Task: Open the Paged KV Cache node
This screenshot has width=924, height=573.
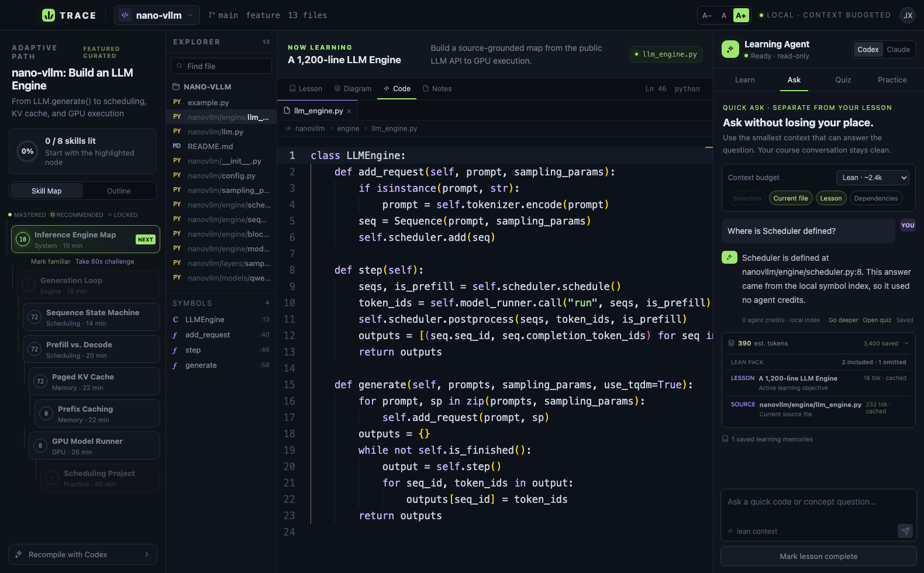Action: (94, 382)
